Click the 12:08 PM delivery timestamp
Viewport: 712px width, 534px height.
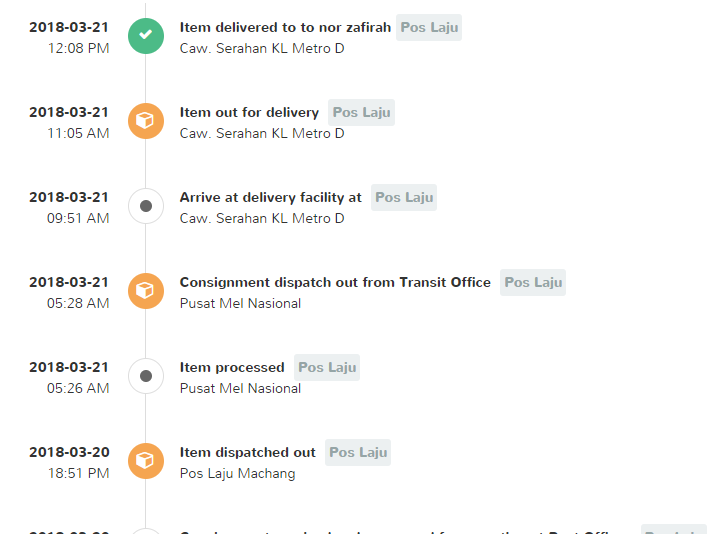tap(79, 49)
